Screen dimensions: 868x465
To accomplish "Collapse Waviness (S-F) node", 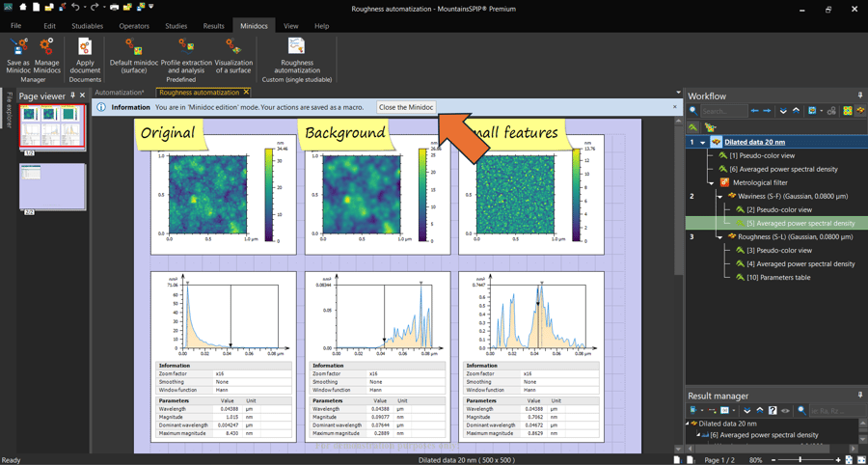I will [720, 196].
